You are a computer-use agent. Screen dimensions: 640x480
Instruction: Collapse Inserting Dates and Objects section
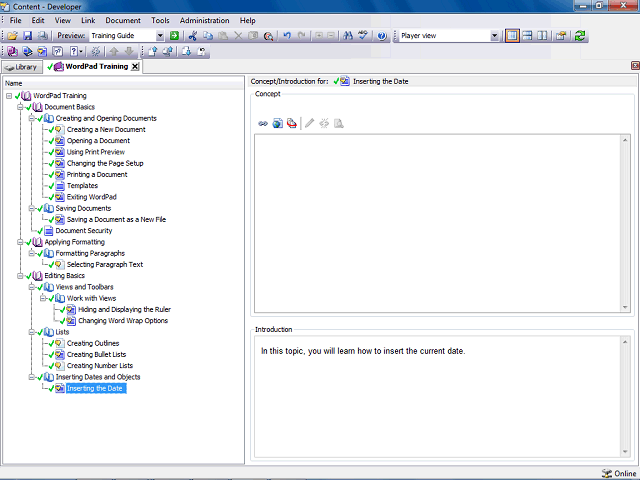[31, 377]
